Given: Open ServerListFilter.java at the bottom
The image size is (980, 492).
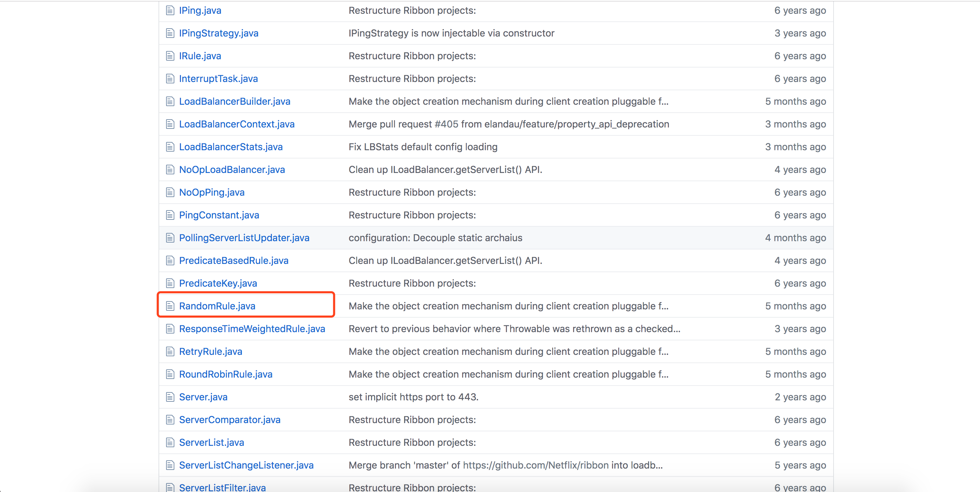Looking at the screenshot, I should pyautogui.click(x=223, y=487).
